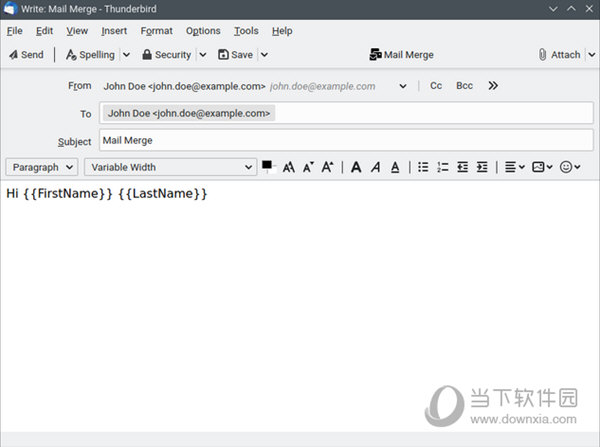Click the Send button
This screenshot has width=600, height=447.
(x=26, y=55)
